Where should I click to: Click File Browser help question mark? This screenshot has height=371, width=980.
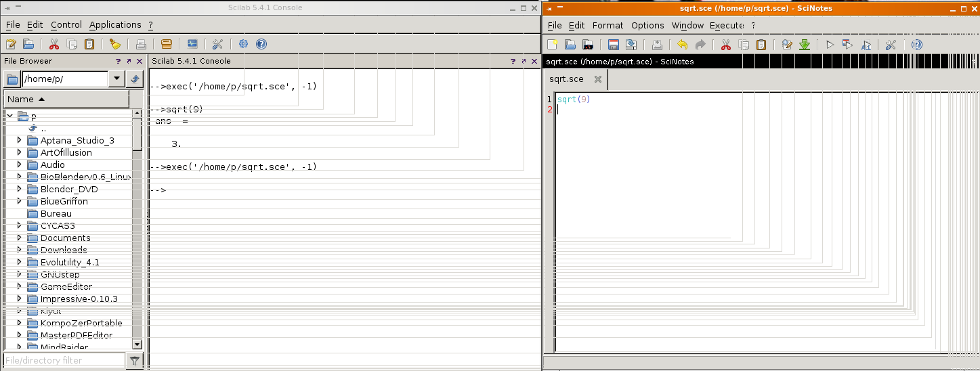click(118, 61)
